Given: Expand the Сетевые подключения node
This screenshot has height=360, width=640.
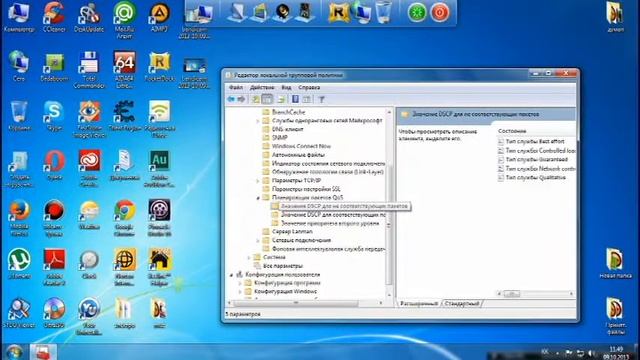Looking at the screenshot, I should coord(258,240).
